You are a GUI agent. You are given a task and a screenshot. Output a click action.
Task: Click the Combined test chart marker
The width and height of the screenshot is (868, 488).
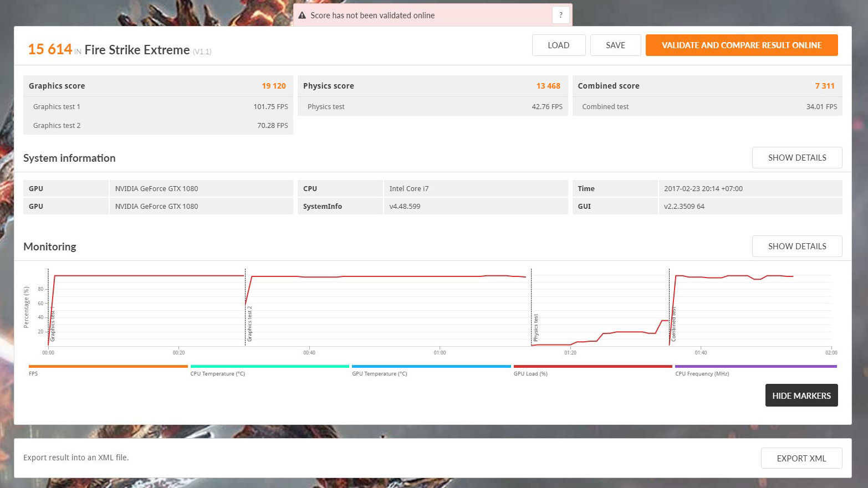673,325
